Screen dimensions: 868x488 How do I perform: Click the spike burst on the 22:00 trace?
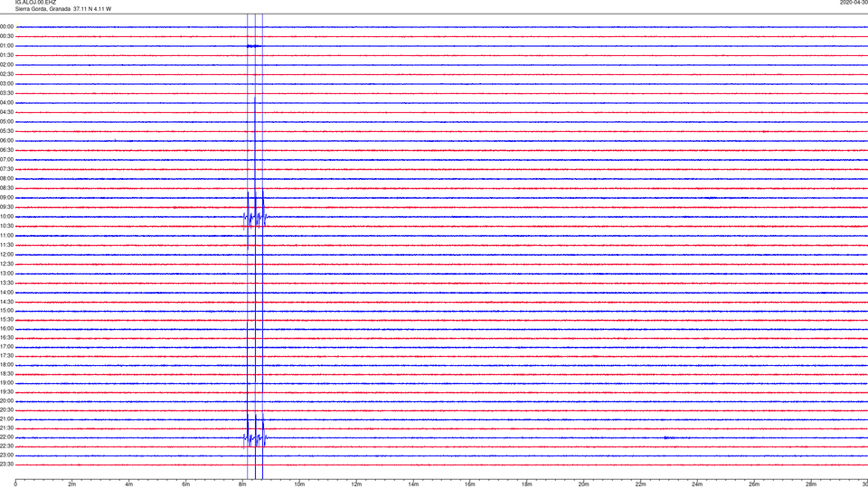click(x=255, y=437)
